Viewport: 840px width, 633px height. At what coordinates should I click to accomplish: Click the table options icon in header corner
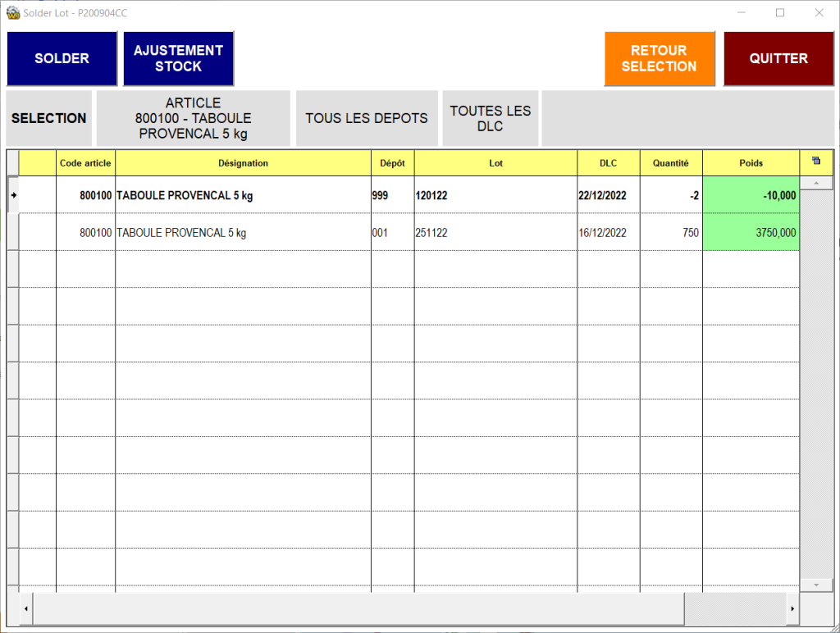[x=815, y=162]
